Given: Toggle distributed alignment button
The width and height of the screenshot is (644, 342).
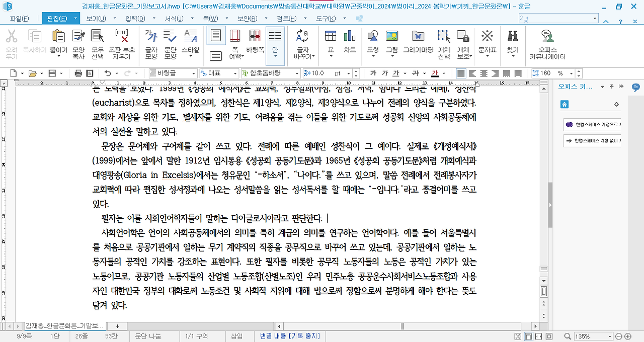Looking at the screenshot, I should click(x=507, y=73).
